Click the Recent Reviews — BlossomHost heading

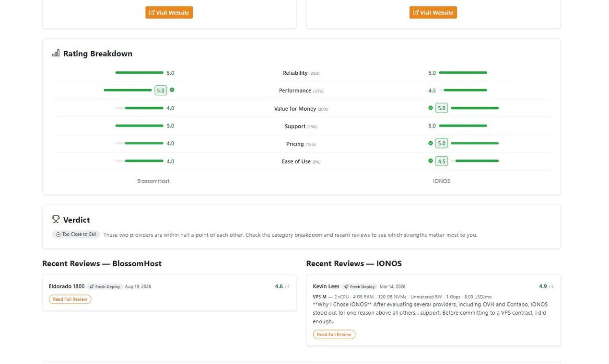pyautogui.click(x=102, y=263)
